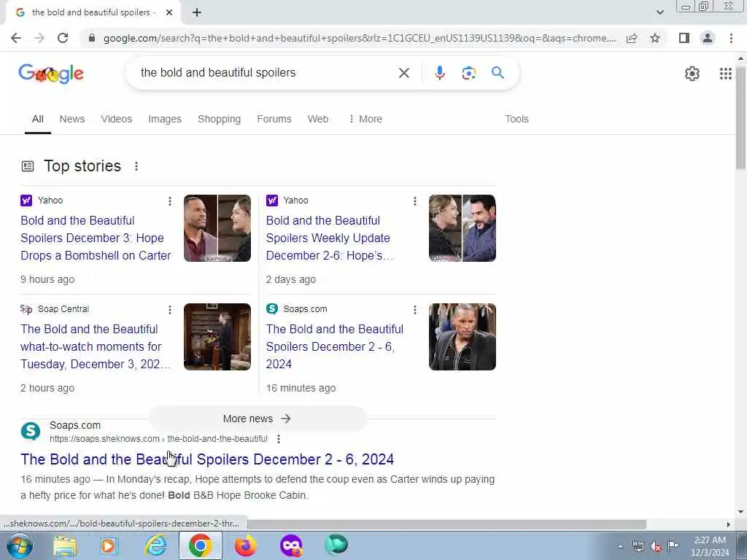
Task: Clear the search box with the X
Action: tap(404, 73)
